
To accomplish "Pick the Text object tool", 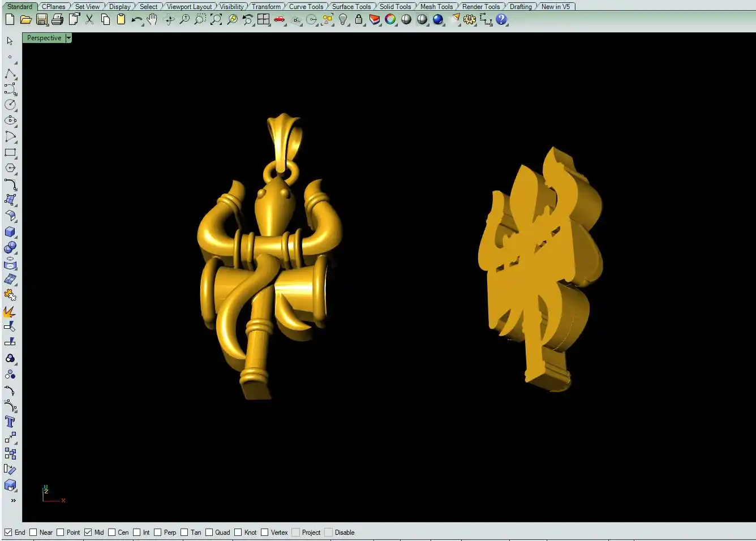I will click(x=10, y=422).
